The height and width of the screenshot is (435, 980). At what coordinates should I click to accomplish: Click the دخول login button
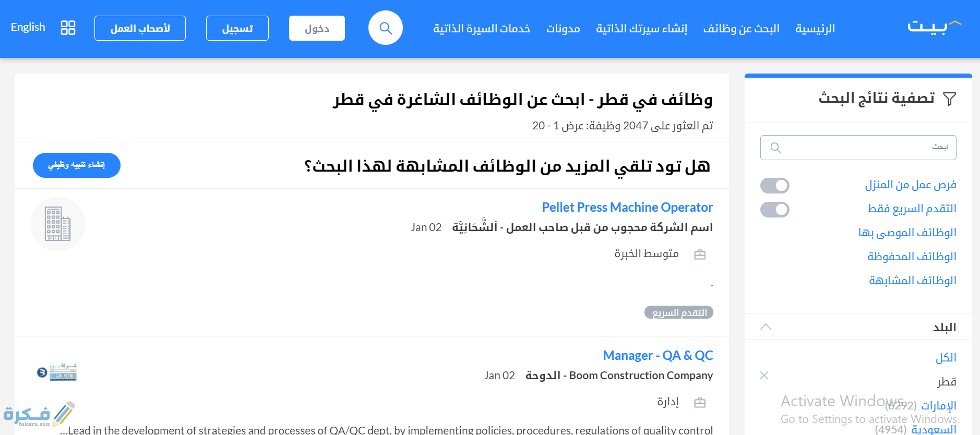coord(317,28)
